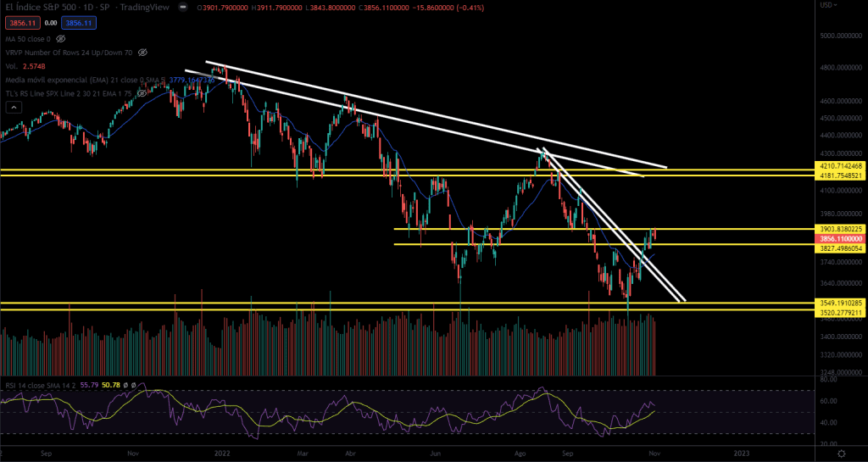Image resolution: width=868 pixels, height=462 pixels.
Task: Click the 3520.2779211 price level label
Action: pyautogui.click(x=842, y=313)
